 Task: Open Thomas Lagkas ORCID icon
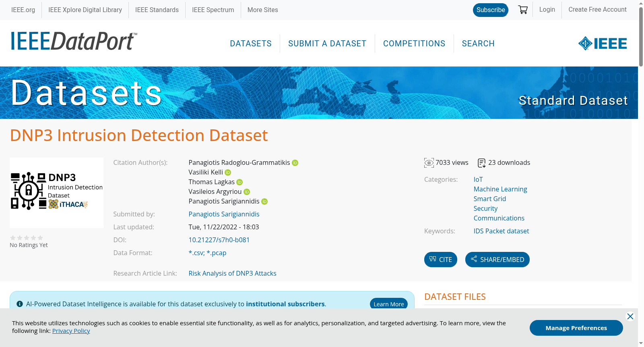239,182
